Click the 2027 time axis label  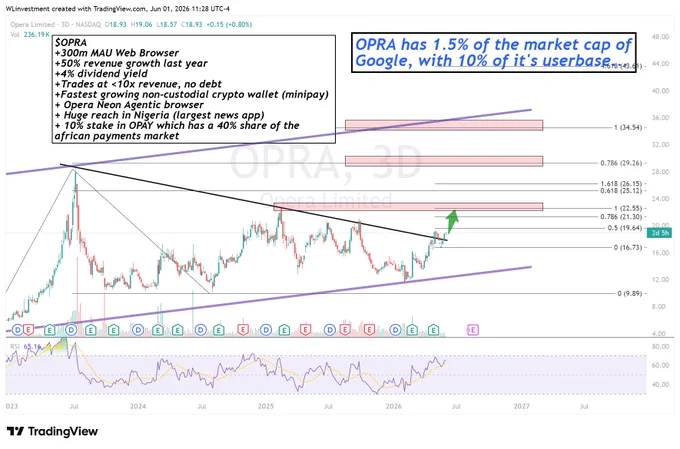click(521, 406)
